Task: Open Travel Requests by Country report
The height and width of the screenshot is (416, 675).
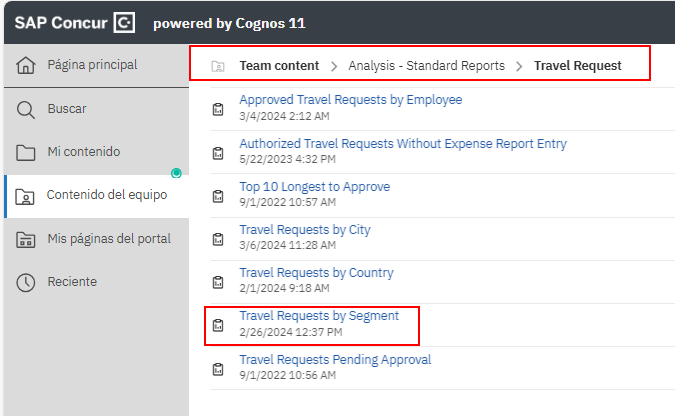Action: tap(316, 273)
